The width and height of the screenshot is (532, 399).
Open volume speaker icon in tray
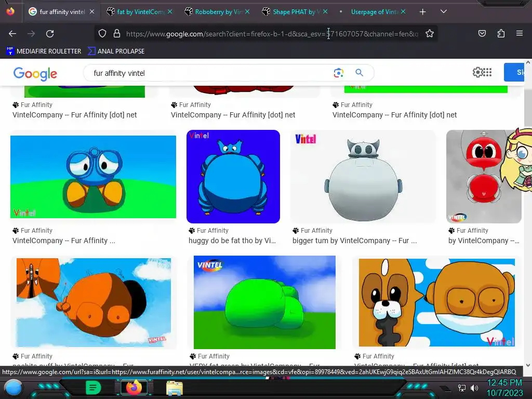pos(474,388)
